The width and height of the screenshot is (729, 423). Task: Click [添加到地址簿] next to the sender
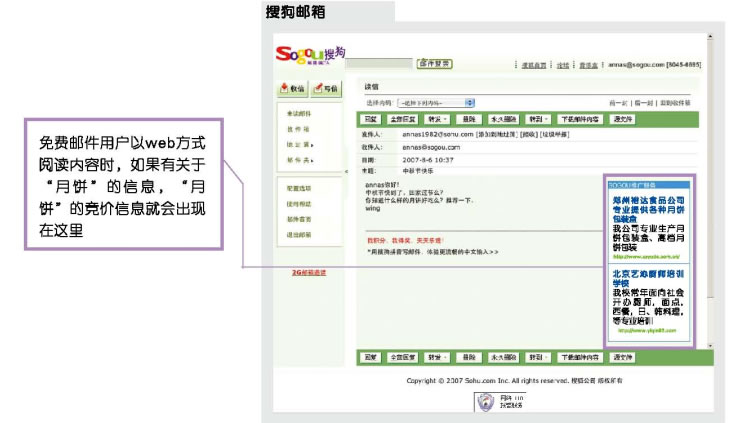497,134
